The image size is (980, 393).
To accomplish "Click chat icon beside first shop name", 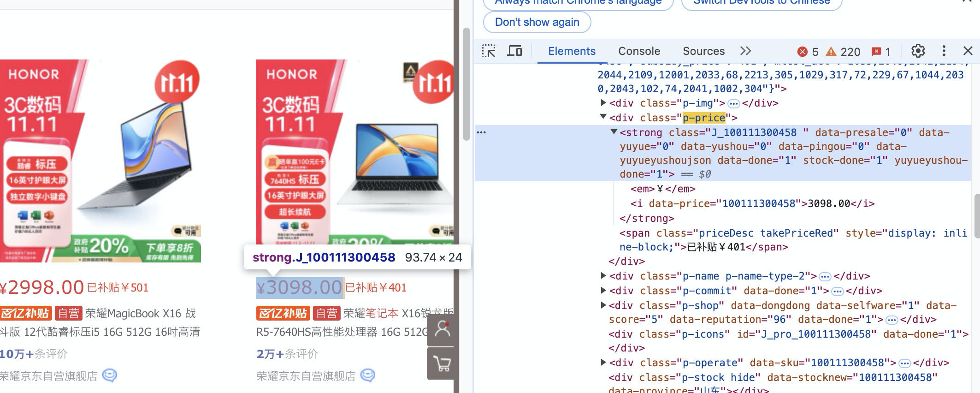I will click(109, 375).
